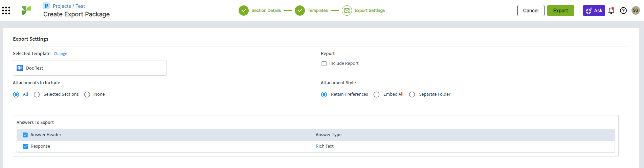Select the Embed All attachment style

(x=376, y=94)
